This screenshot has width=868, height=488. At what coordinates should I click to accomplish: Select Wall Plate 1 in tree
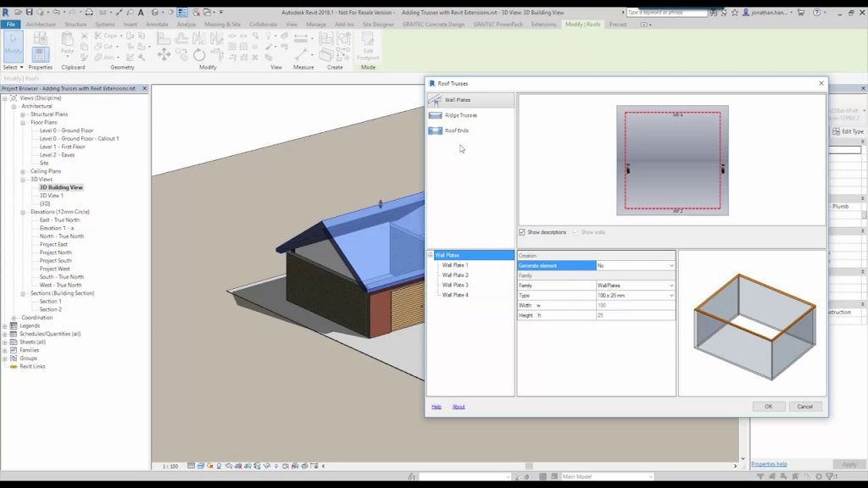click(x=455, y=265)
